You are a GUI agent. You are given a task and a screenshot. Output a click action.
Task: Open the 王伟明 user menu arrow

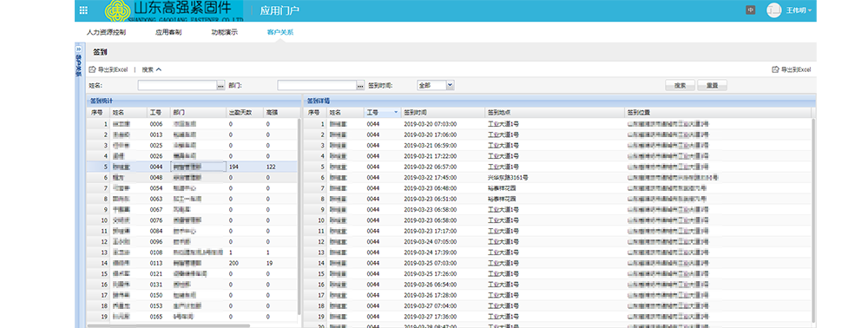tap(810, 10)
